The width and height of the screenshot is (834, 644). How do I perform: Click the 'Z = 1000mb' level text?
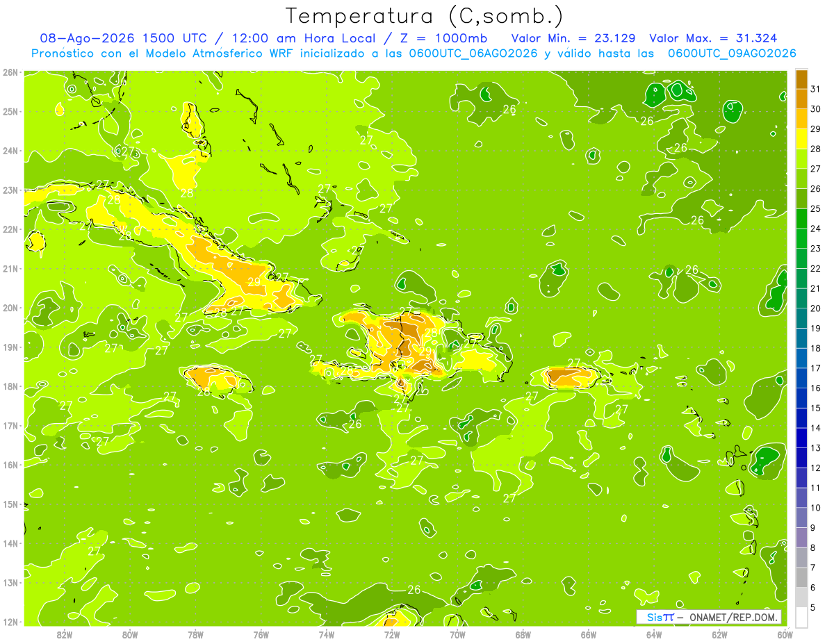point(445,38)
